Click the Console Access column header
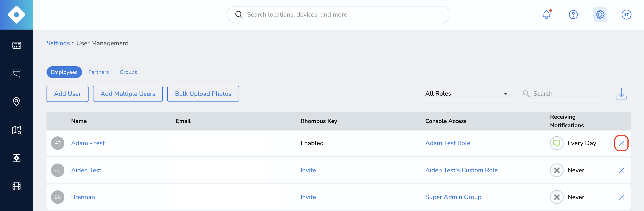 pyautogui.click(x=446, y=121)
